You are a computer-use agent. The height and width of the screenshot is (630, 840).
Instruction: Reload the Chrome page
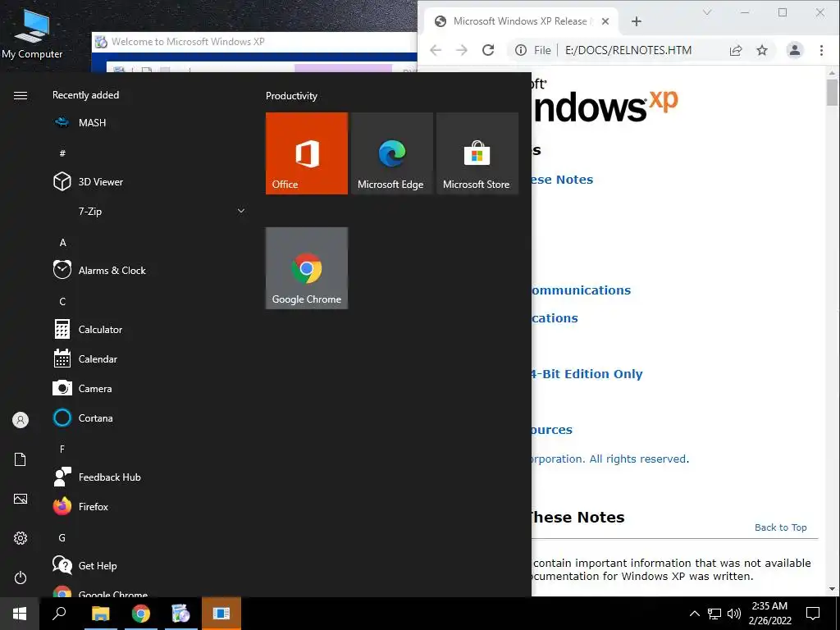point(488,50)
